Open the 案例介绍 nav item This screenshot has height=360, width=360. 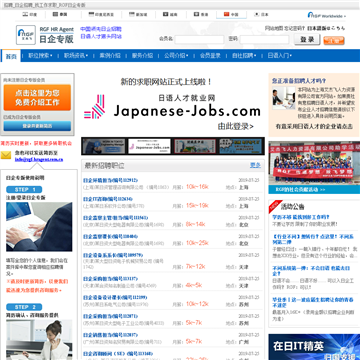pos(110,56)
